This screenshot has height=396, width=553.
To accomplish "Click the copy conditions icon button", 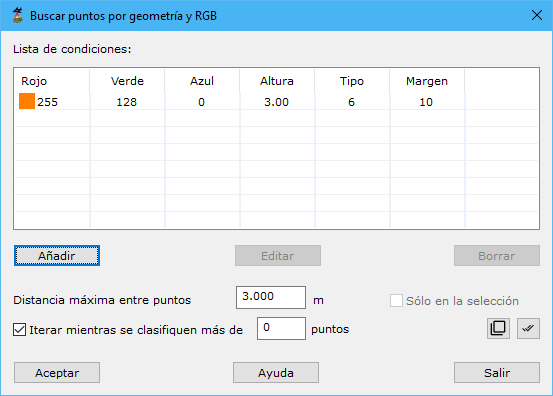I will (x=498, y=328).
